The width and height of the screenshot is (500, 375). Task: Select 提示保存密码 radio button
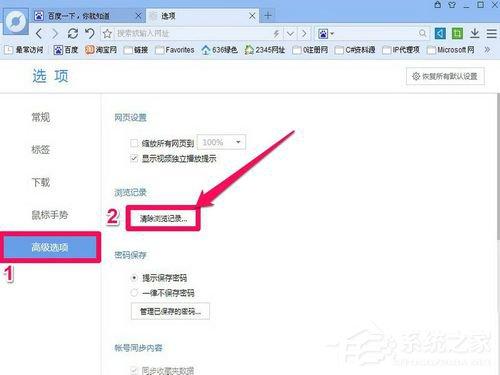[x=134, y=278]
